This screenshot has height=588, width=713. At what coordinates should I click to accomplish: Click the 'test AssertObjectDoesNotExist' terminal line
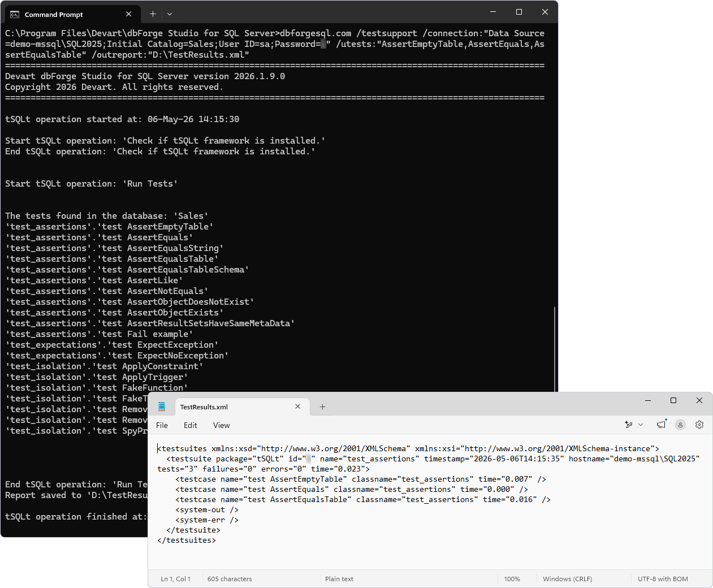click(129, 302)
